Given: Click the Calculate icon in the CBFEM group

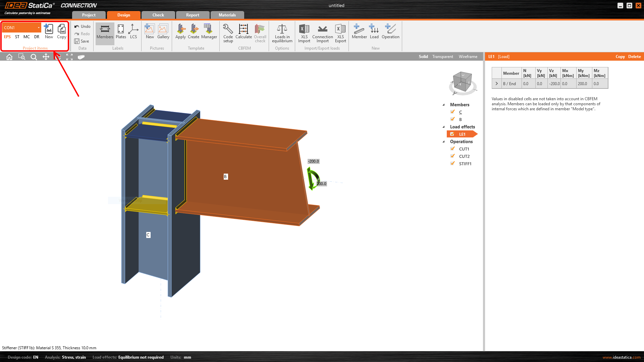Looking at the screenshot, I should pyautogui.click(x=244, y=29).
